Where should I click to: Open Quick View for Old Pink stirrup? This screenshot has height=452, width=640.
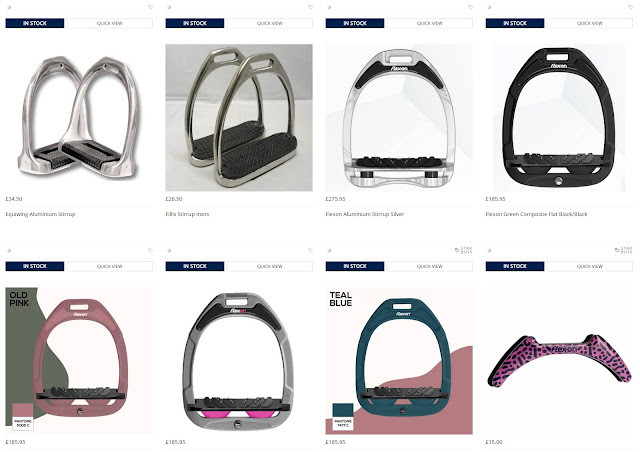pyautogui.click(x=109, y=266)
